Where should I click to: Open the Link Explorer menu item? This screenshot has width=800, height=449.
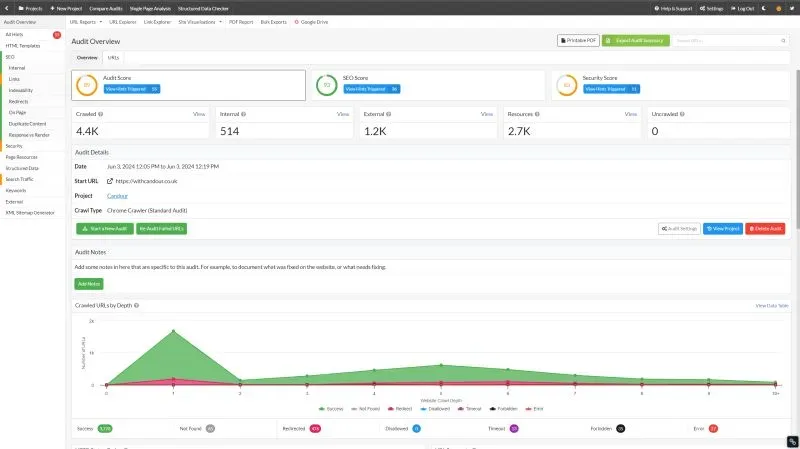click(x=157, y=22)
